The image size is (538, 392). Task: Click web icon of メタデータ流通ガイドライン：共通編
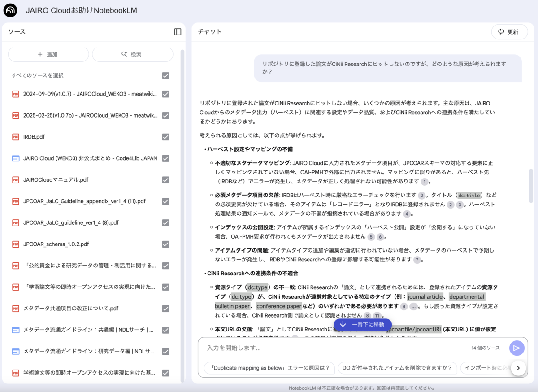pos(16,330)
